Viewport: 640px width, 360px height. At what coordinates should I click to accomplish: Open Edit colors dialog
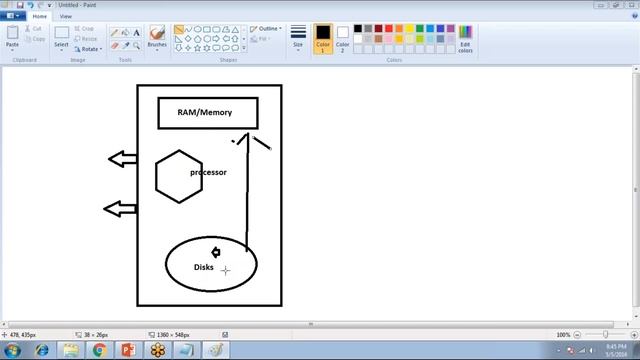[465, 39]
